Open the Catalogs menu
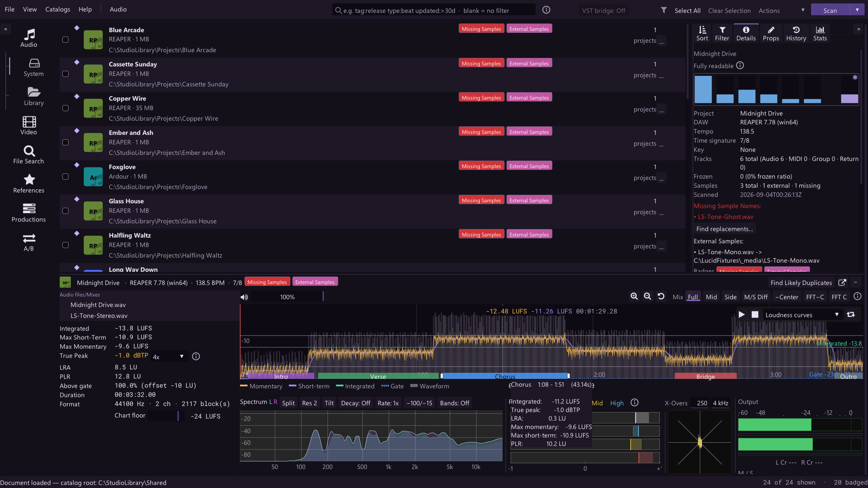The width and height of the screenshot is (868, 488). pos(58,9)
